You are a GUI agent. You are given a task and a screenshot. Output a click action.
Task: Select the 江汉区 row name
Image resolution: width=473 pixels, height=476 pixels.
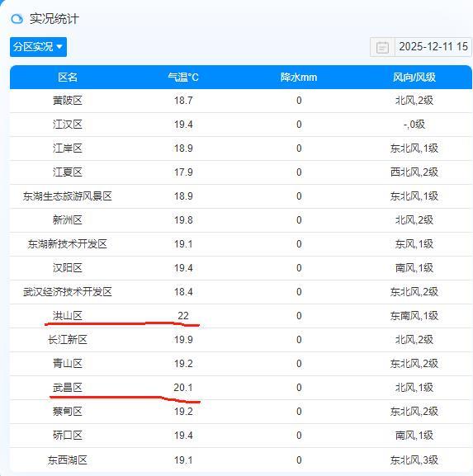click(x=68, y=125)
